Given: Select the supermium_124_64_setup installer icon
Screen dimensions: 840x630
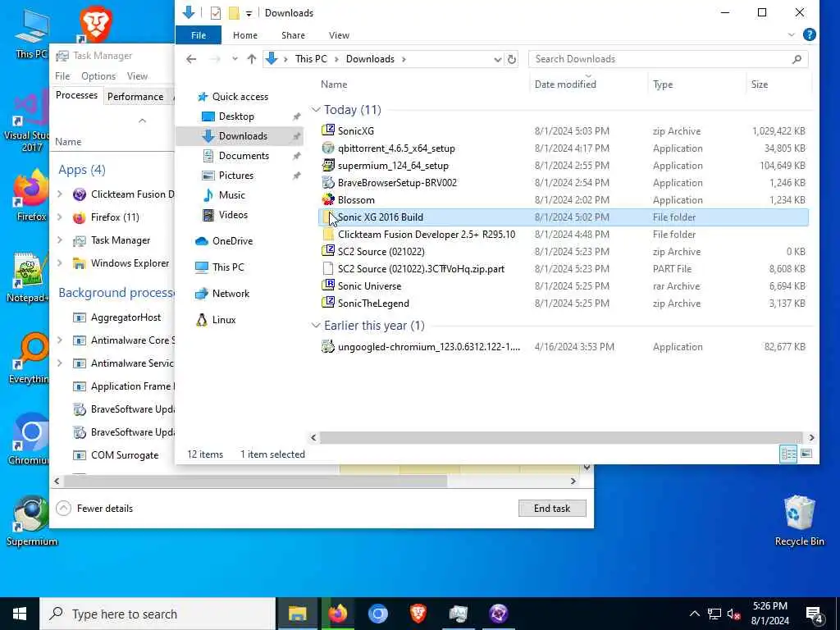Looking at the screenshot, I should pyautogui.click(x=328, y=165).
